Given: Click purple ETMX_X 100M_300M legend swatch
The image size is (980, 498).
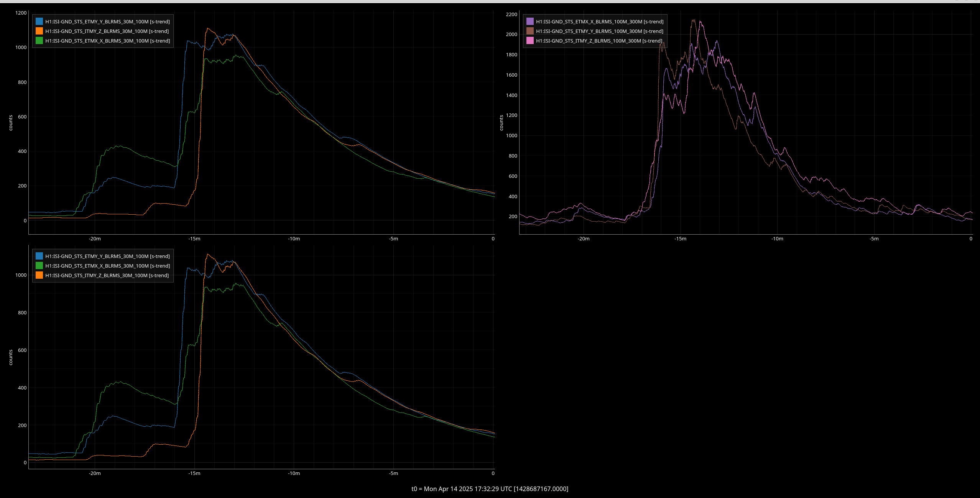Looking at the screenshot, I should click(530, 21).
